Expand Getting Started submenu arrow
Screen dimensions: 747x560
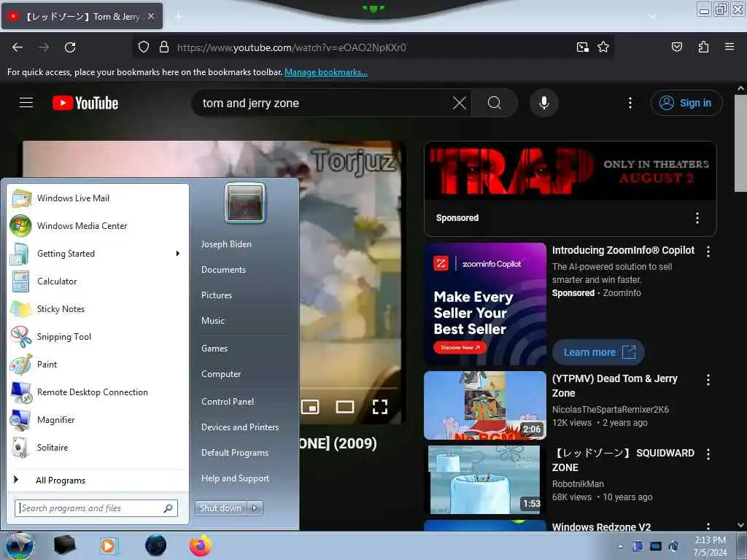point(178,253)
